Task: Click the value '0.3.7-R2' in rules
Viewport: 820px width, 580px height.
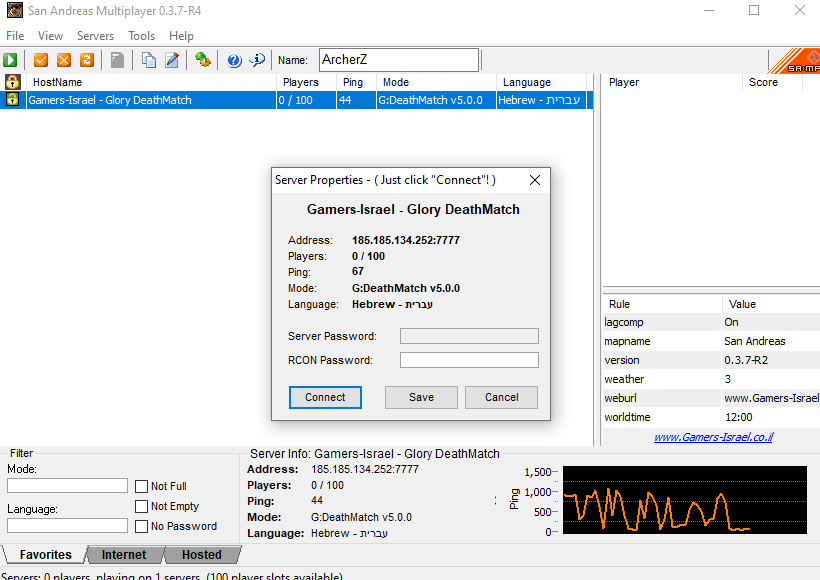Action: (746, 360)
